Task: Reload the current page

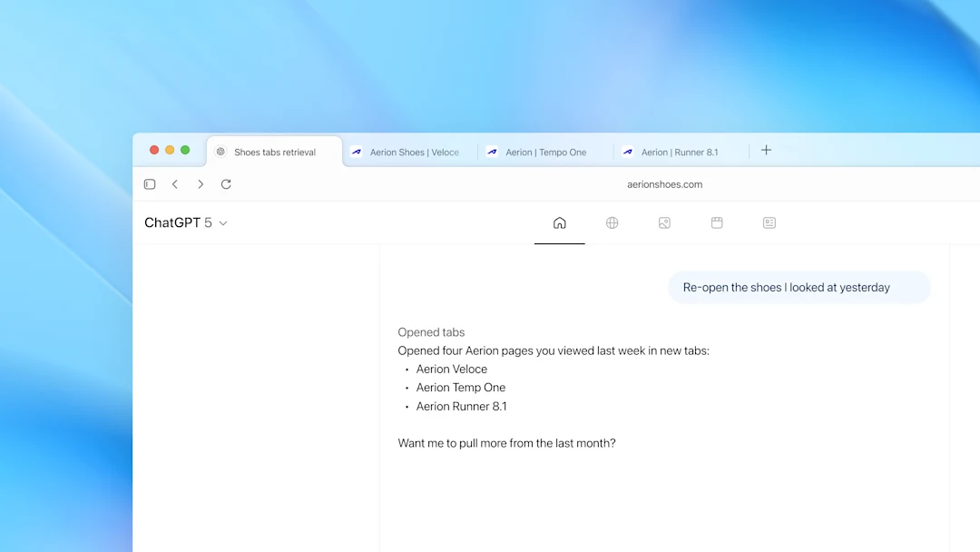Action: [226, 183]
